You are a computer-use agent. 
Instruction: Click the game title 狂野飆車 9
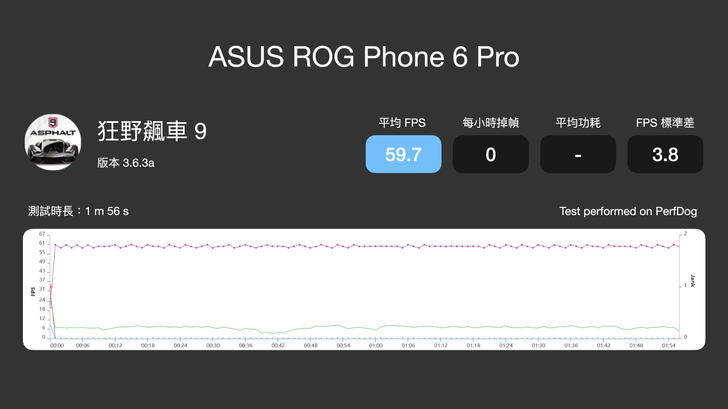tap(151, 131)
